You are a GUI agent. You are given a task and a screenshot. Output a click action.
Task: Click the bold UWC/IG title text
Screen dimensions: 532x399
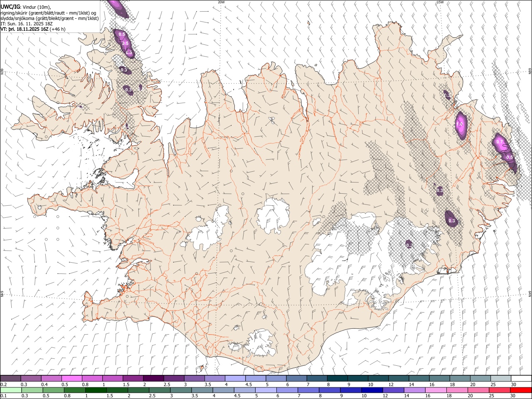[10, 7]
